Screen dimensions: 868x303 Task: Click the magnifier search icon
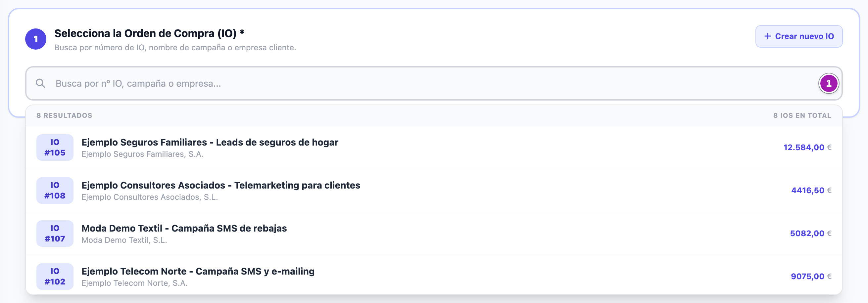40,83
